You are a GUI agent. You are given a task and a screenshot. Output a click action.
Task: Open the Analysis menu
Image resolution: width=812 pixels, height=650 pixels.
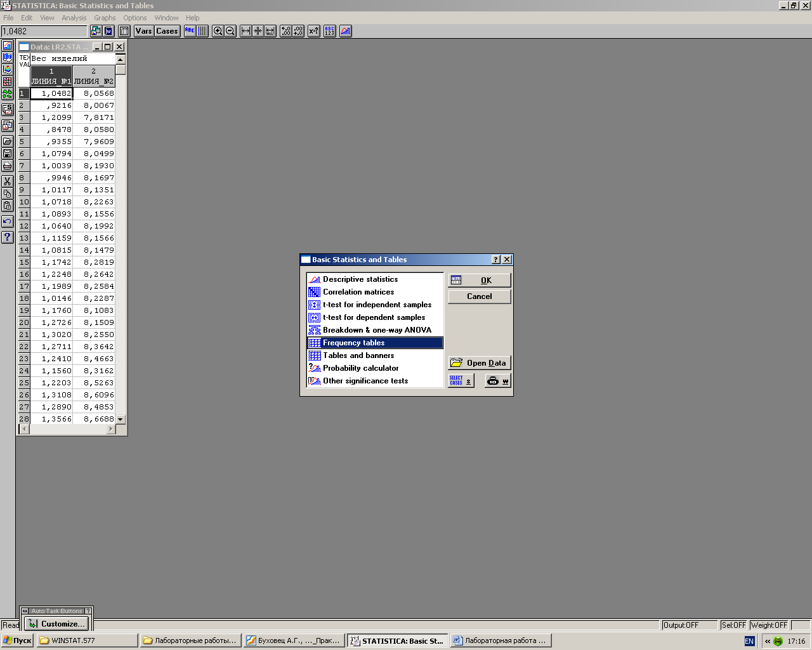click(74, 18)
